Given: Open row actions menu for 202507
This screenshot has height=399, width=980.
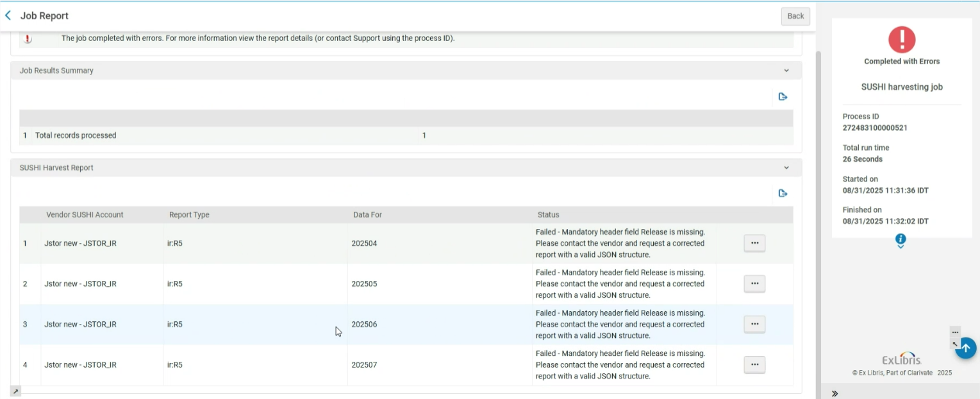Looking at the screenshot, I should tap(754, 365).
